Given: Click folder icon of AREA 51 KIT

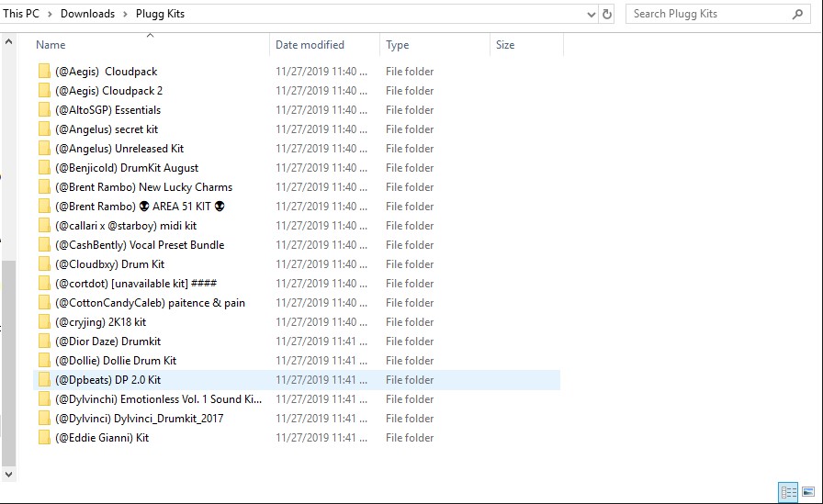Looking at the screenshot, I should 44,207.
